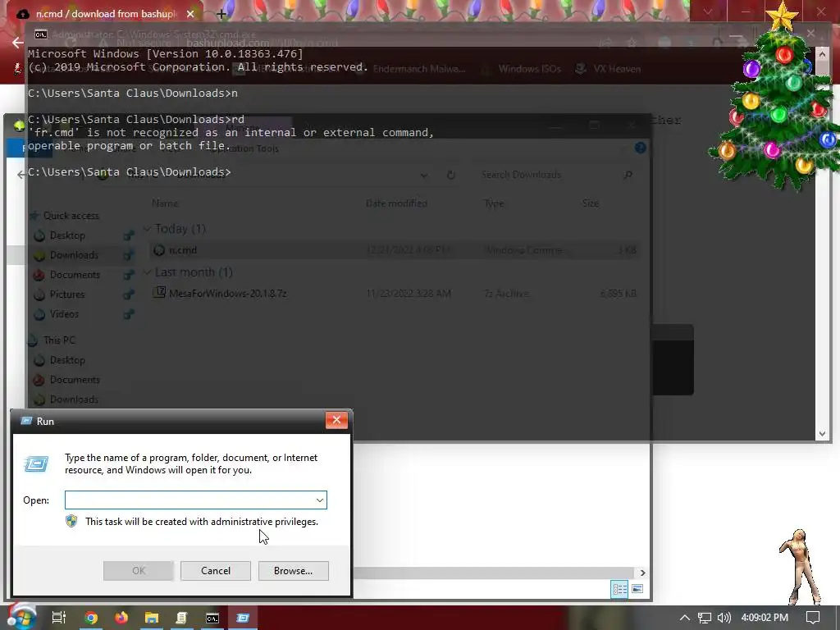
Task: Click the Command Prompt title bar icon
Action: (41, 34)
